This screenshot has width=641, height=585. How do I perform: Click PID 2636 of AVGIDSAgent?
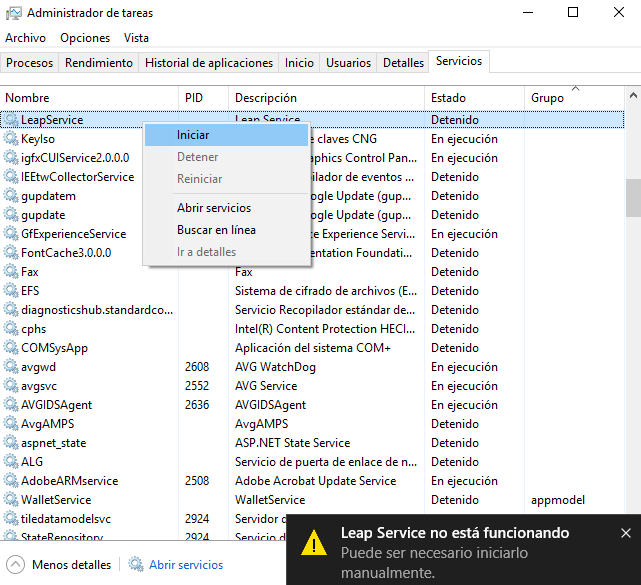pos(197,405)
